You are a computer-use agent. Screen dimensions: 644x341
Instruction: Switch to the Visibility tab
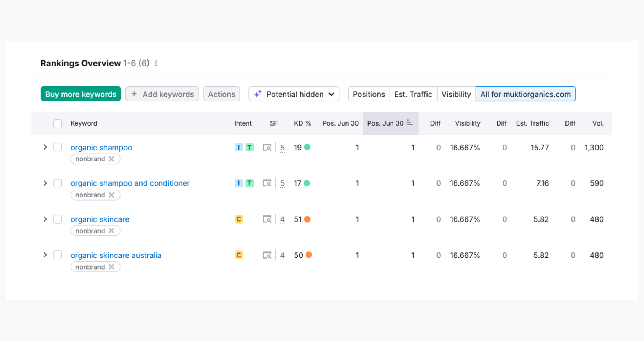click(456, 94)
